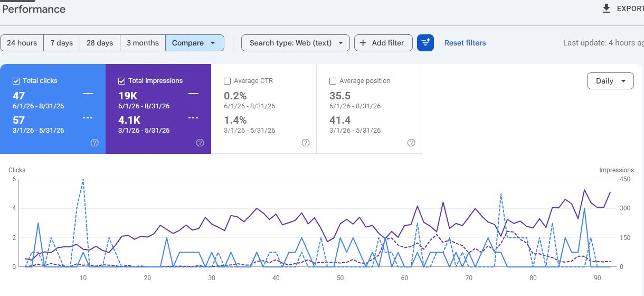Viewport: 644px width, 296px height.
Task: Click the x-axis tick labeled 50
Action: [340, 278]
